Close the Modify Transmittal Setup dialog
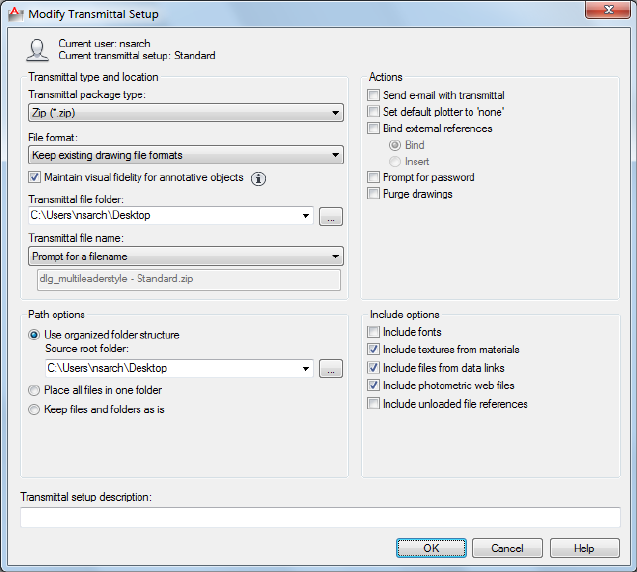 pyautogui.click(x=604, y=12)
